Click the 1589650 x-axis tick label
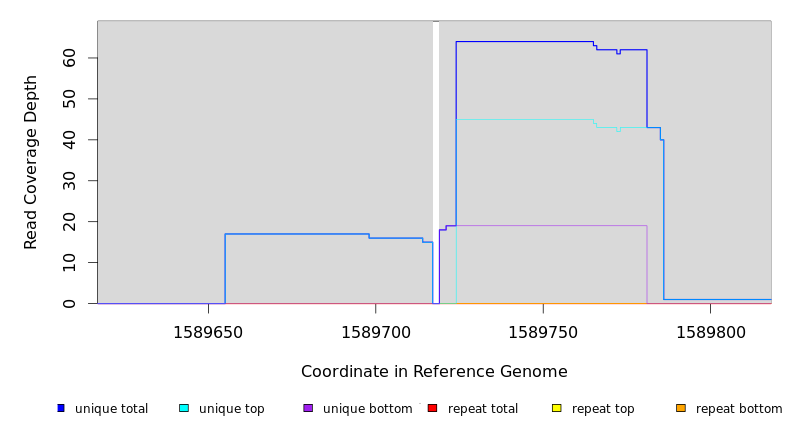 click(208, 332)
